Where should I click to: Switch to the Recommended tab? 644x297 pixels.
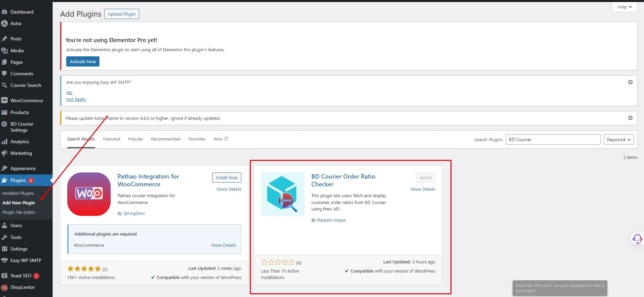click(166, 139)
